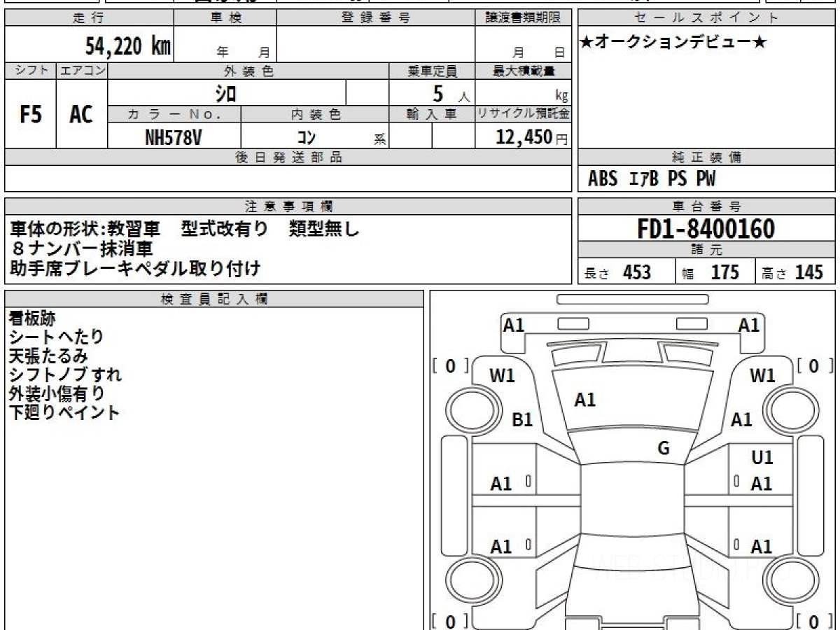This screenshot has height=630, width=840.
Task: Click the 注意事項欄 header
Action: pos(288,206)
